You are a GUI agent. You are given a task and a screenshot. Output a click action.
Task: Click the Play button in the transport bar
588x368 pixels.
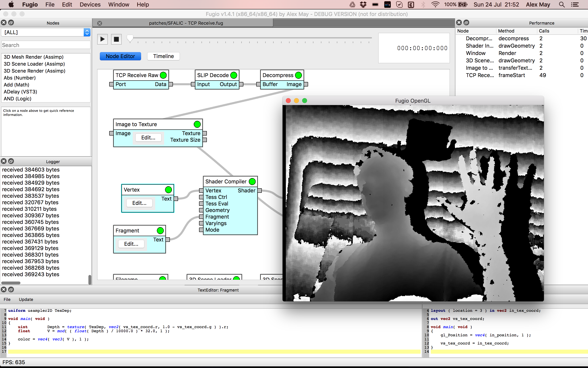[x=102, y=39]
